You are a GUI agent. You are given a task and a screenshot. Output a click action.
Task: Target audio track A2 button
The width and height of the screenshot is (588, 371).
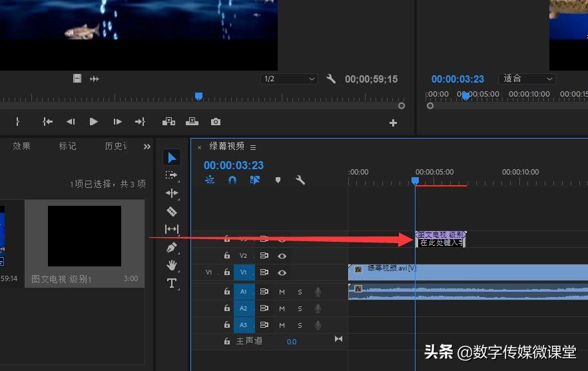coord(244,308)
